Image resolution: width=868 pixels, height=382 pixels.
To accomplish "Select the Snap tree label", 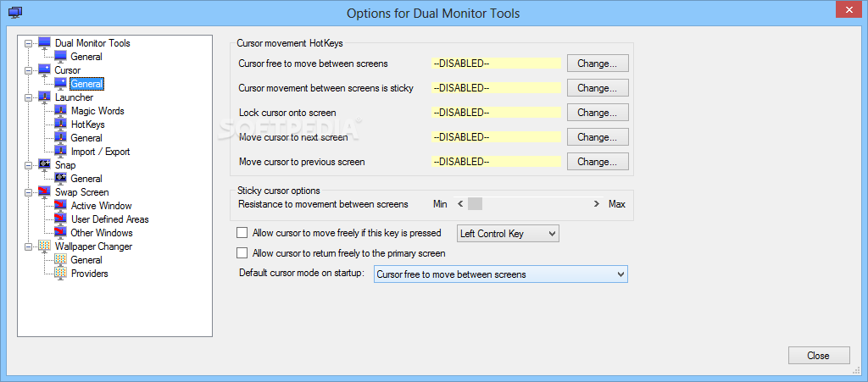I will pyautogui.click(x=65, y=164).
